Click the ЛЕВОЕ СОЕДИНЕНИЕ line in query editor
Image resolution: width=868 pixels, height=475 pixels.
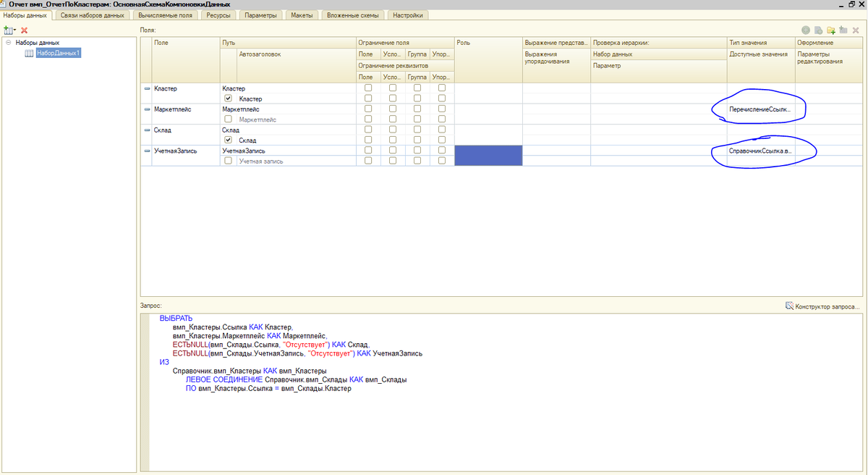(x=296, y=379)
